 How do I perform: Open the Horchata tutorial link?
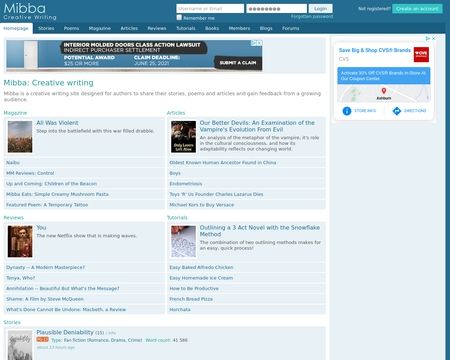click(x=180, y=309)
